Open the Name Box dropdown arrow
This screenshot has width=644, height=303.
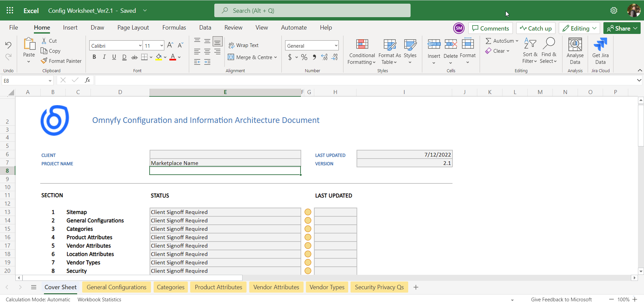50,81
